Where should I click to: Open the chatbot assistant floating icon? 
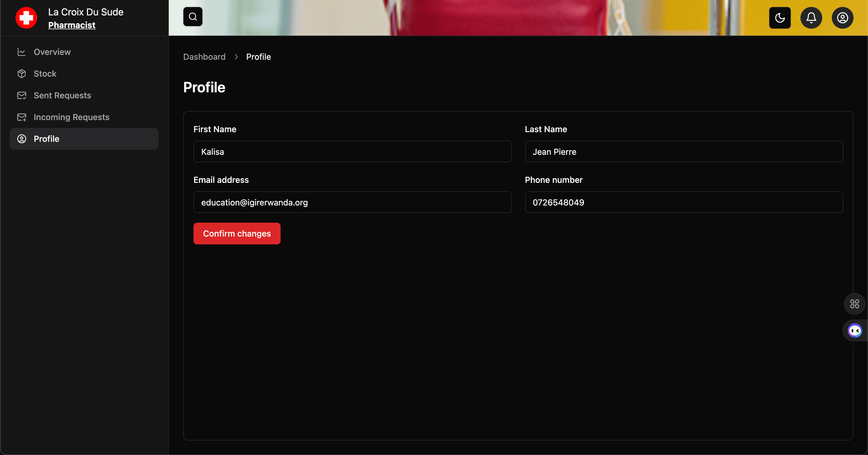tap(855, 331)
